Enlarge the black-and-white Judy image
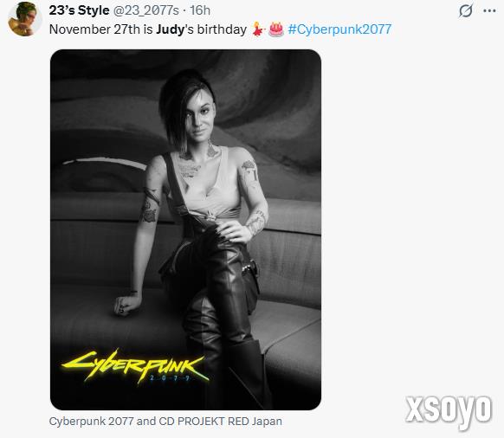The image size is (504, 438). 186,229
